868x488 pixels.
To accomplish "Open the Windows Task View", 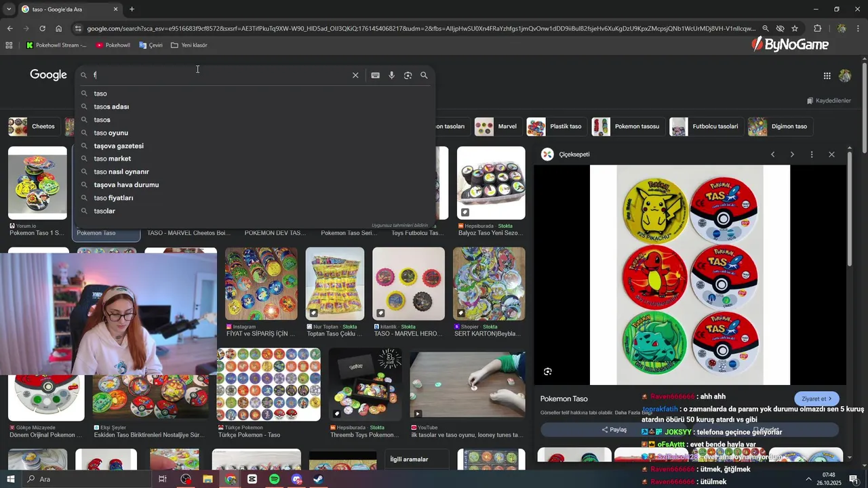I will [163, 479].
